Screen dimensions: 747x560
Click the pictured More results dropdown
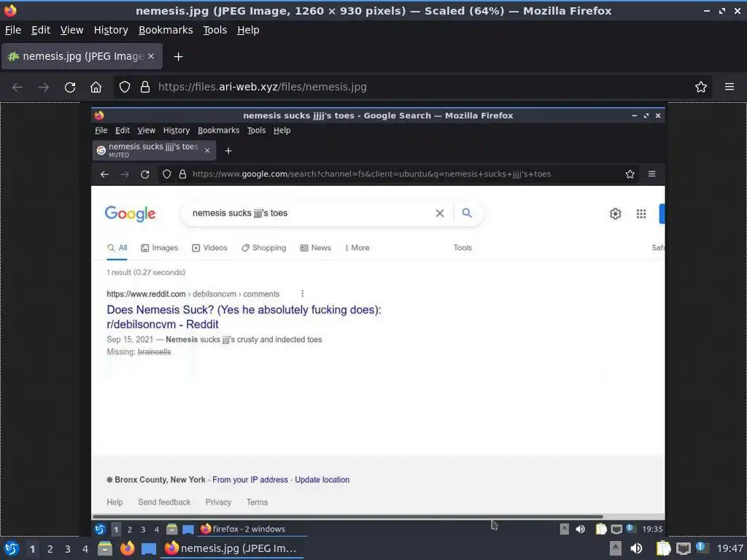pyautogui.click(x=357, y=248)
